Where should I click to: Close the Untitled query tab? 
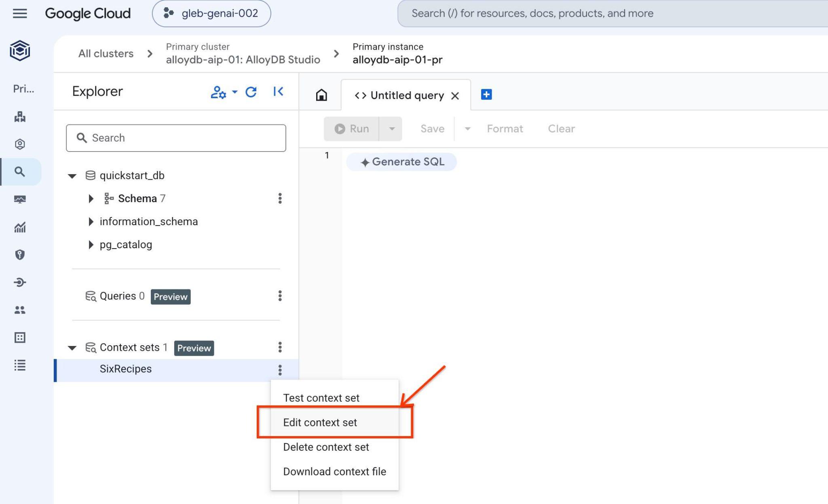point(455,96)
